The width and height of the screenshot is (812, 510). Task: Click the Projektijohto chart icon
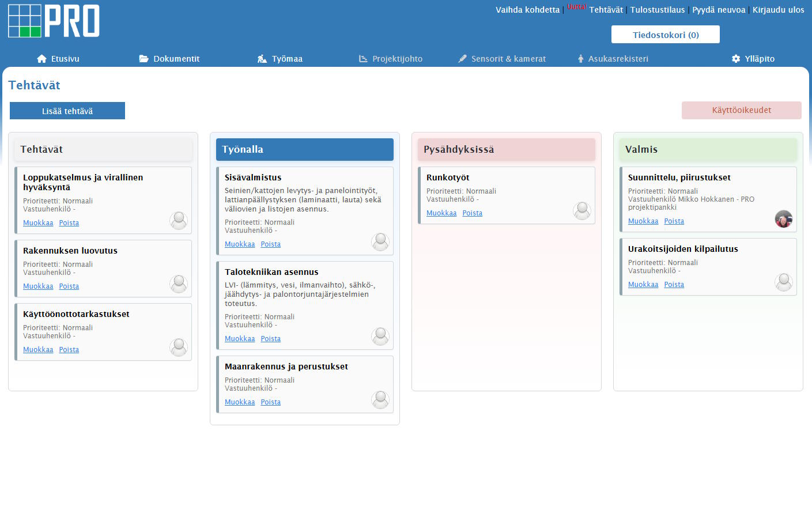coord(363,59)
